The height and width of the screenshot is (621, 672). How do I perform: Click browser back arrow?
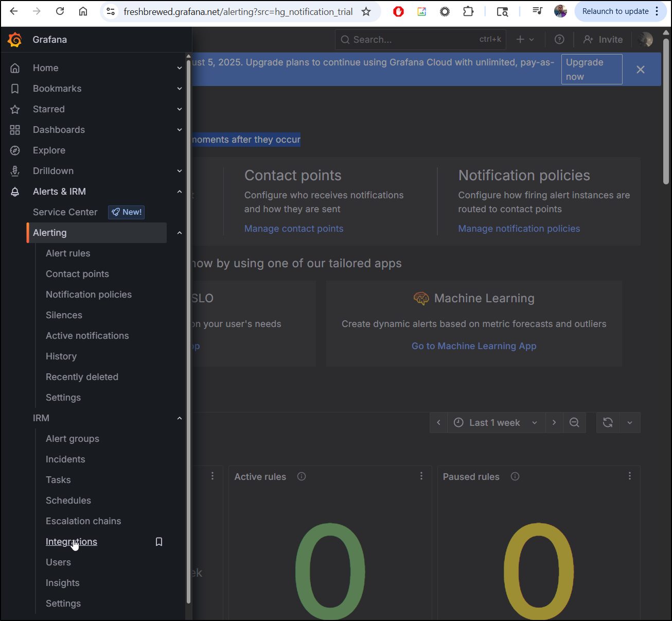(x=14, y=11)
